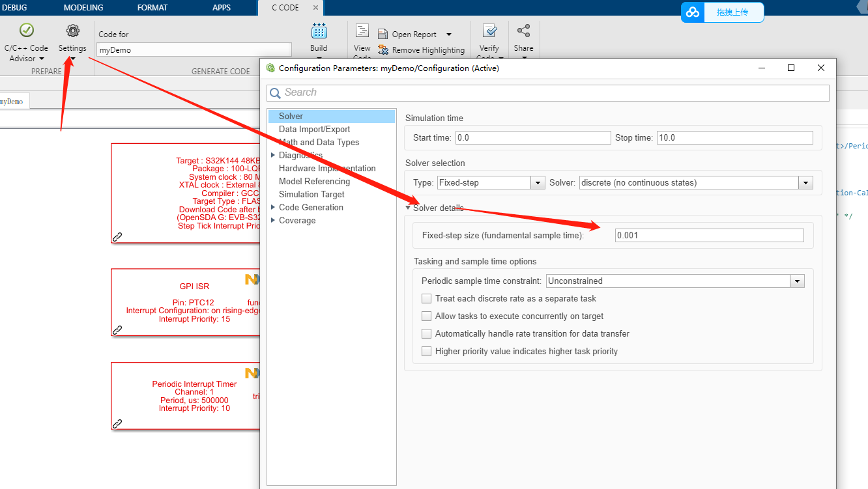
Task: Click the Fixed-step size field
Action: pos(710,235)
